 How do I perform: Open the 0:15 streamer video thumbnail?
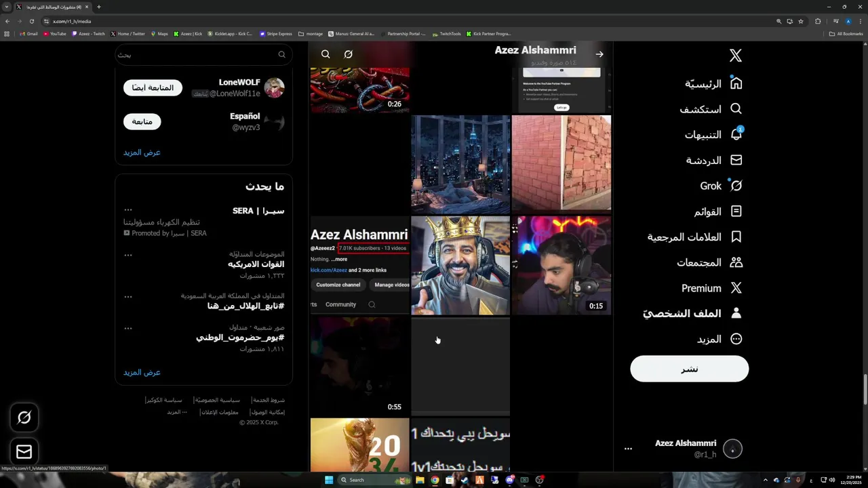pos(561,266)
